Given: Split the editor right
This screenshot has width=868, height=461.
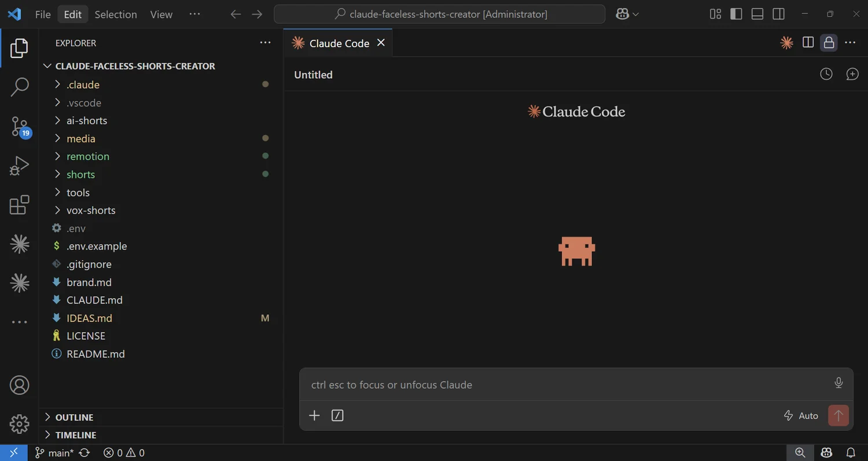Looking at the screenshot, I should (808, 42).
